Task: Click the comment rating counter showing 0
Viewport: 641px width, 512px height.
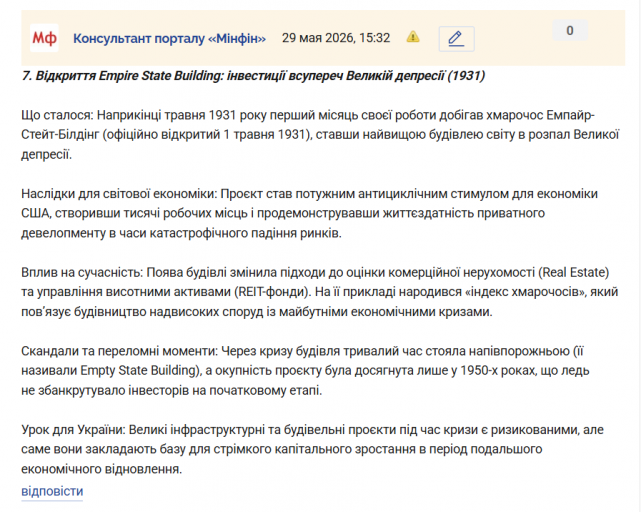Action: [569, 30]
